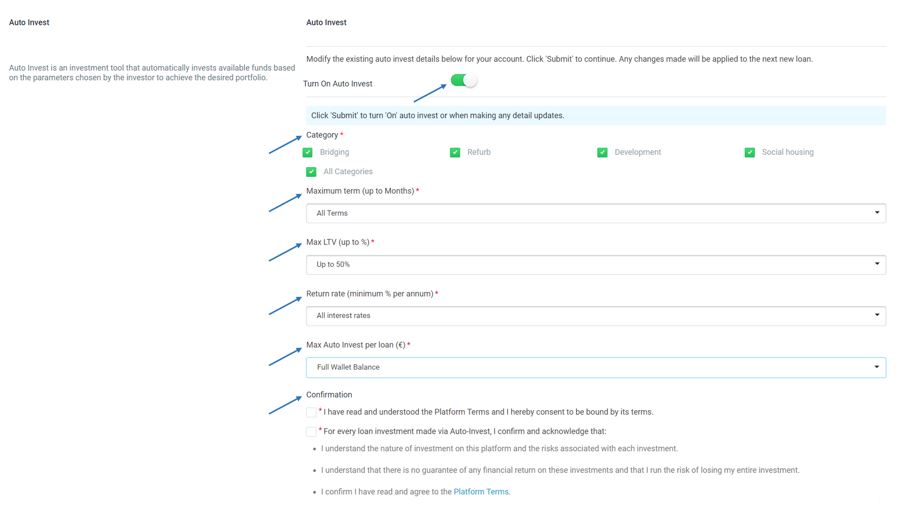Toggle the Turn On Auto Invest switch
901x513 pixels.
[464, 81]
